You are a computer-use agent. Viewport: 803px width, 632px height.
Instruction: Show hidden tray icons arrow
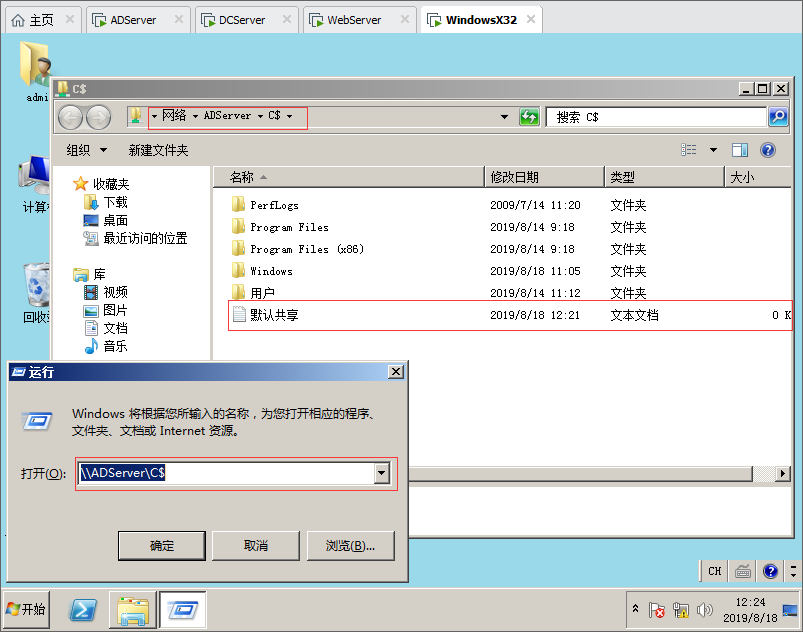(636, 609)
